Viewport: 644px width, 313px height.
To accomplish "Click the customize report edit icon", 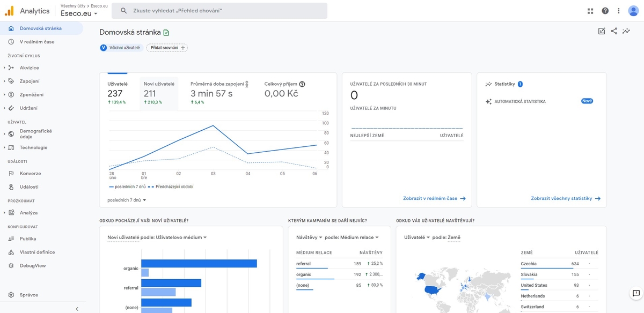I will (x=602, y=31).
